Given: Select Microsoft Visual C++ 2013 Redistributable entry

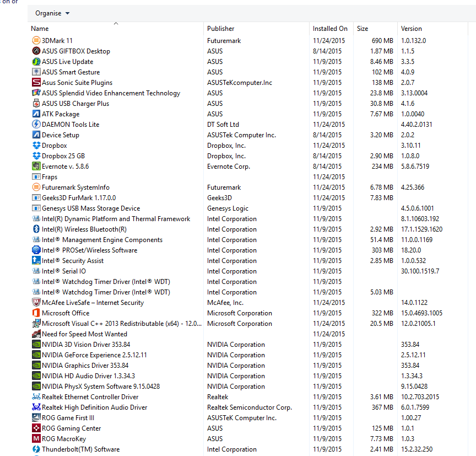Looking at the screenshot, I should tap(121, 324).
